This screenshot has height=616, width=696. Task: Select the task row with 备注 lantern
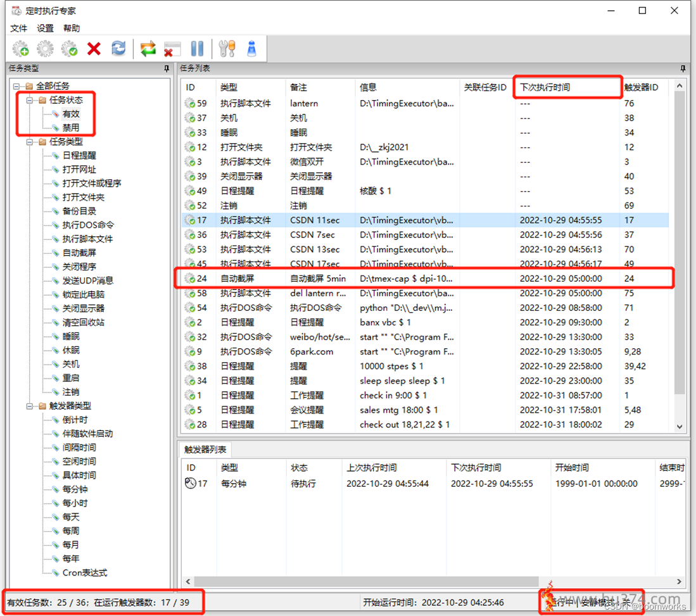425,103
